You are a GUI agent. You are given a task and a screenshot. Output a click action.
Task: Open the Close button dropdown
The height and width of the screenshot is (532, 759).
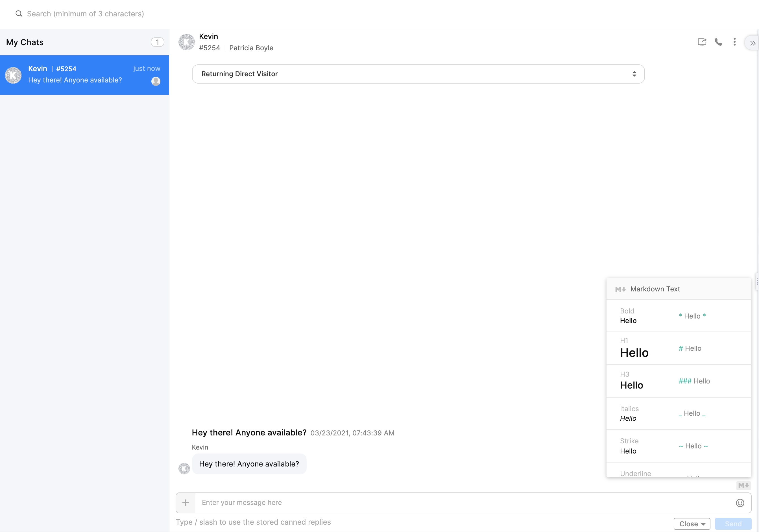tap(692, 524)
